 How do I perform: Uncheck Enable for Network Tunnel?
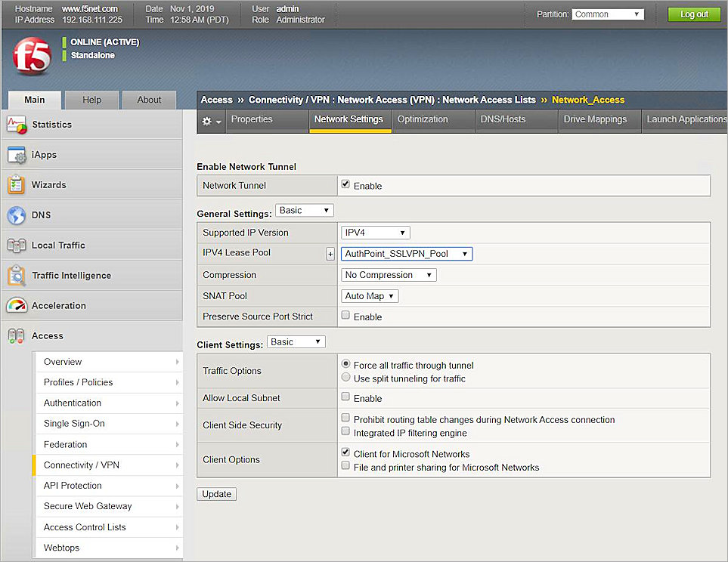click(x=345, y=184)
